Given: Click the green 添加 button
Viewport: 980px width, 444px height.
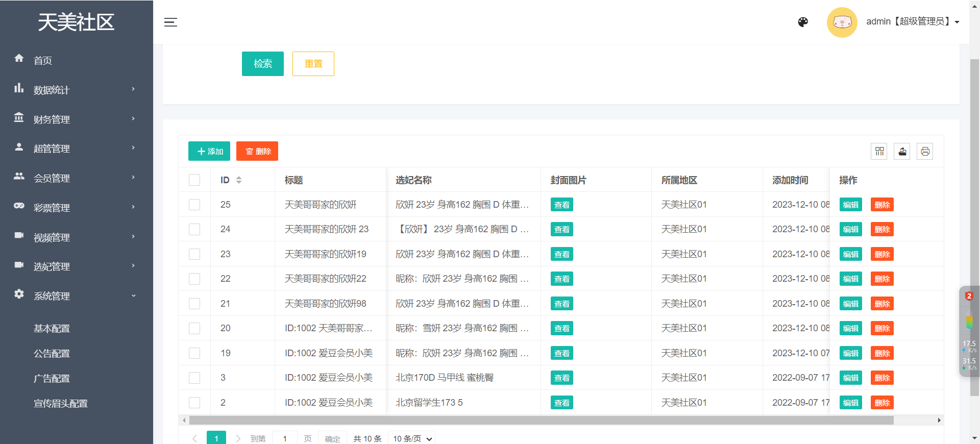Looking at the screenshot, I should [x=209, y=152].
